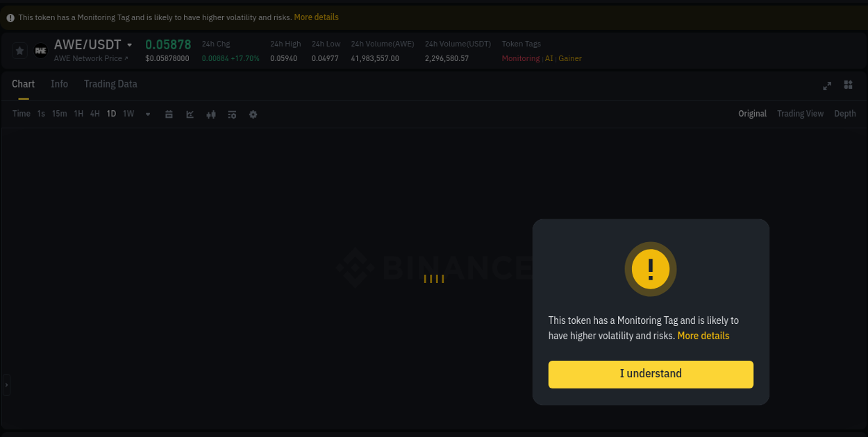Click the AWE token logo
The height and width of the screenshot is (437, 868).
[40, 50]
